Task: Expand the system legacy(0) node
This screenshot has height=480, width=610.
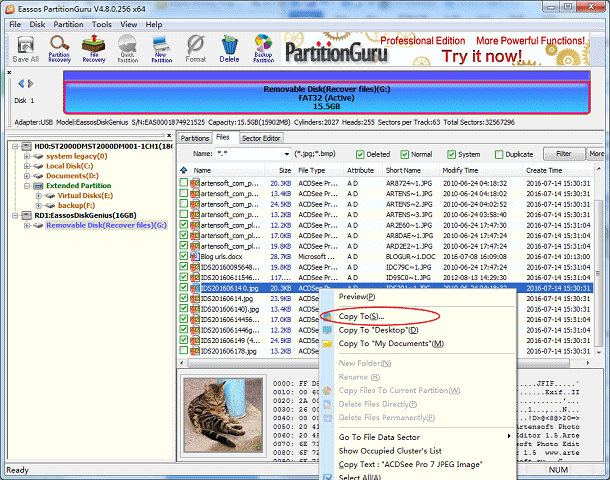Action: 26,156
